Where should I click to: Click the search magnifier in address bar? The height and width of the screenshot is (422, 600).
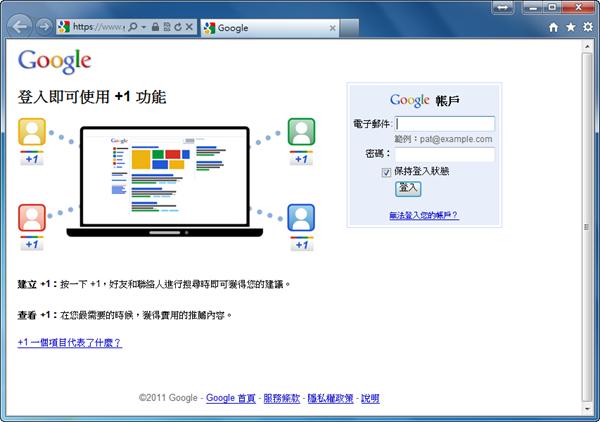coord(132,27)
